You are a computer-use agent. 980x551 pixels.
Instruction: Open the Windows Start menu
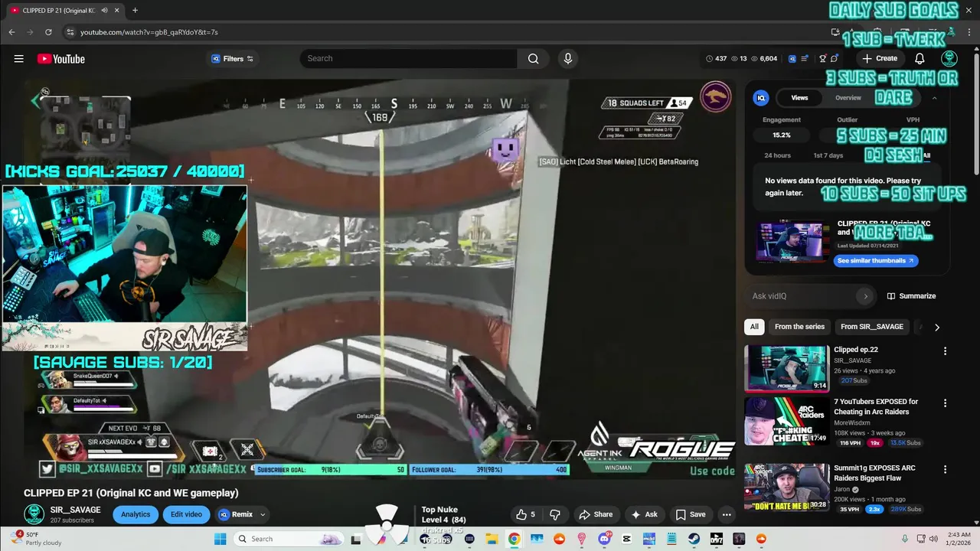pos(220,539)
